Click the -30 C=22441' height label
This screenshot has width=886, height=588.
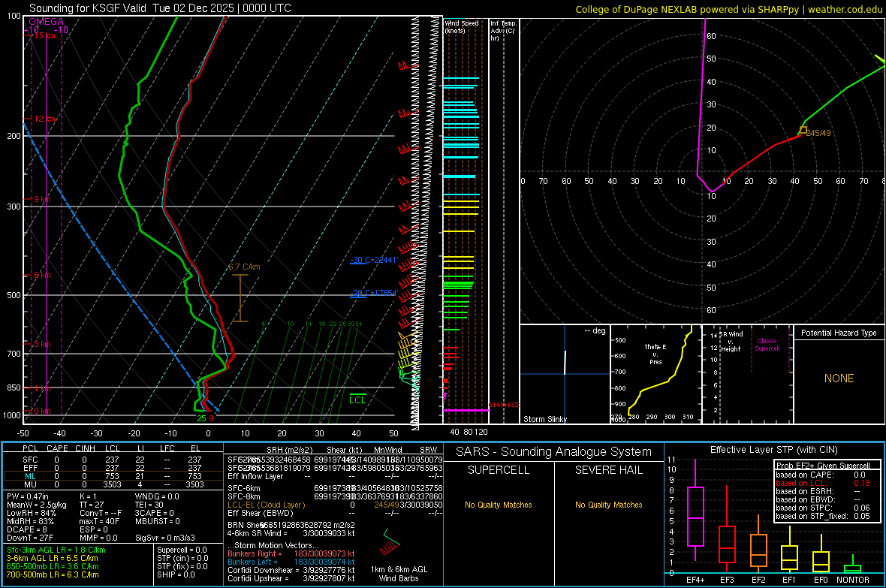pyautogui.click(x=374, y=260)
